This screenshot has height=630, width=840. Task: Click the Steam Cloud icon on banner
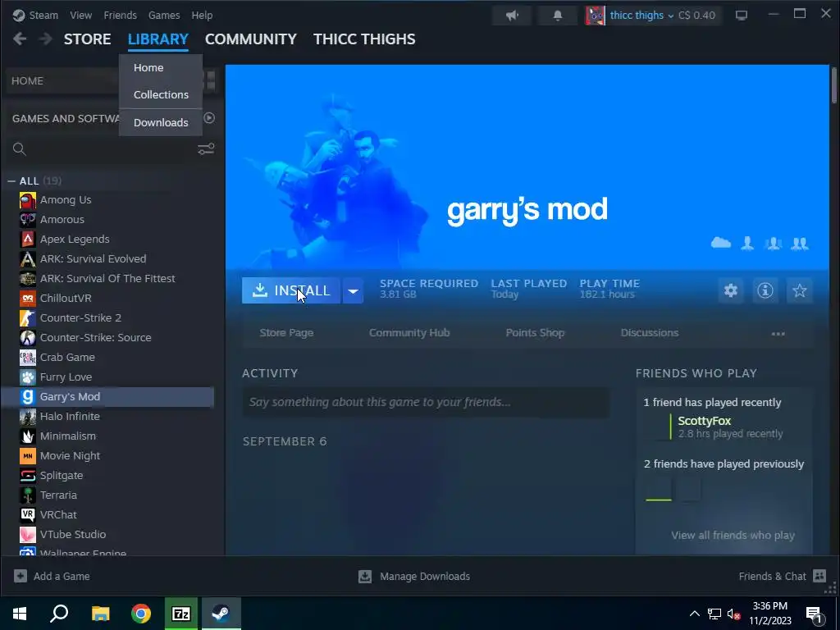[x=721, y=243]
